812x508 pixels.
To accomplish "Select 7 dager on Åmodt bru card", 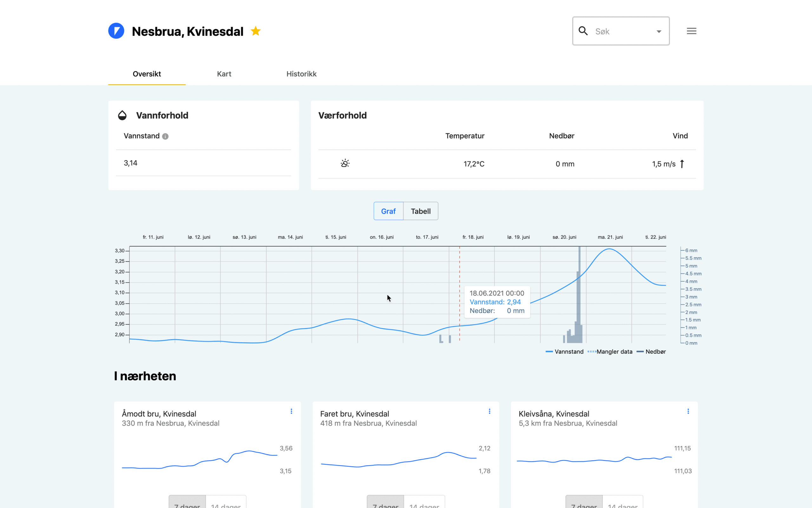I will click(x=187, y=502).
